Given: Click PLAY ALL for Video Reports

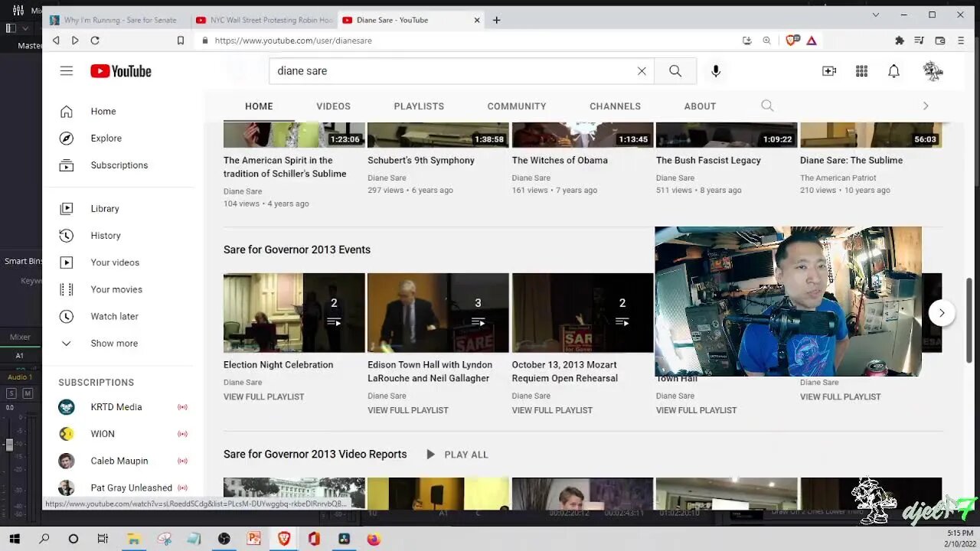Looking at the screenshot, I should click(457, 455).
